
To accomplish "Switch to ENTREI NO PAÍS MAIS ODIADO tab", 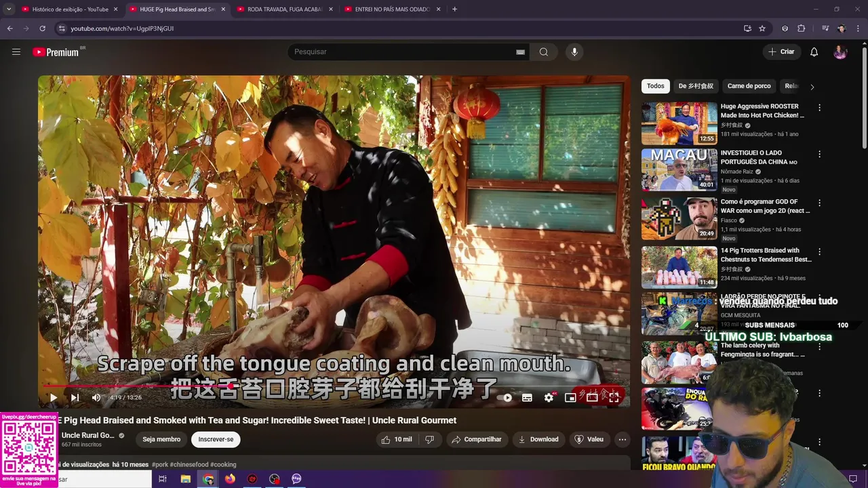I will (392, 9).
